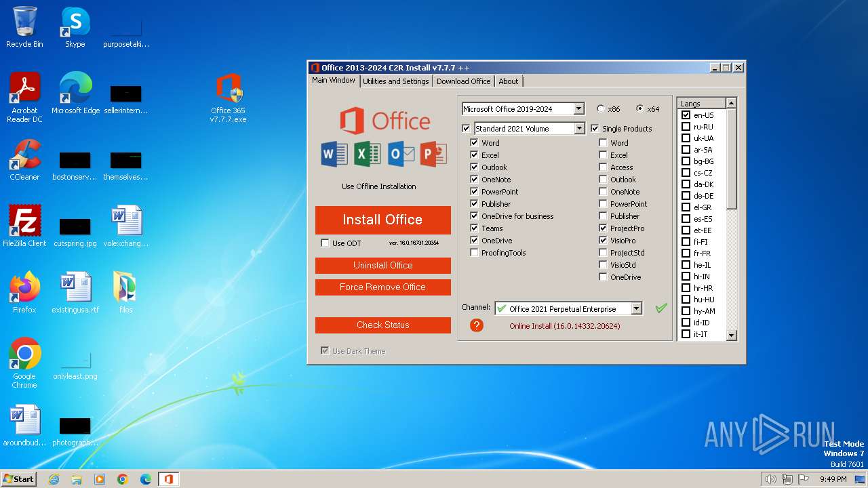This screenshot has height=488, width=868.
Task: Check the Access single product box
Action: point(604,167)
